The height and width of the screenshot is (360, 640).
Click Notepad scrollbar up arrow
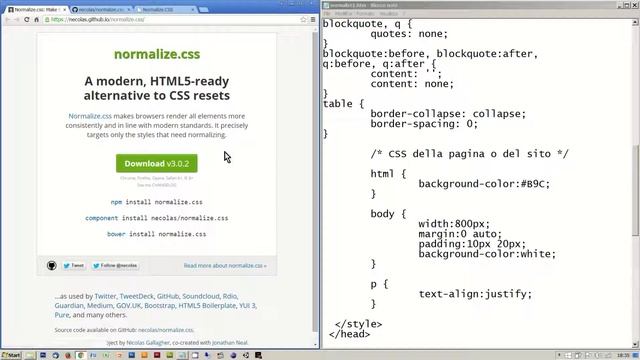click(x=636, y=23)
